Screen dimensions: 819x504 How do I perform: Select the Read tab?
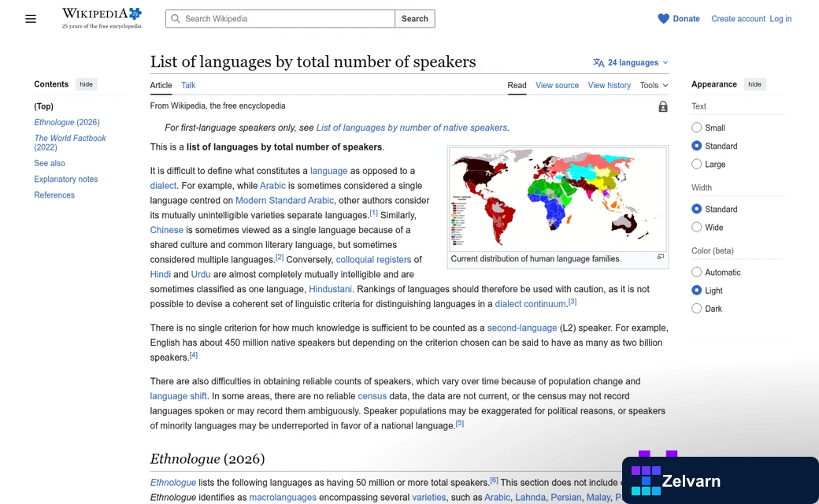point(517,85)
